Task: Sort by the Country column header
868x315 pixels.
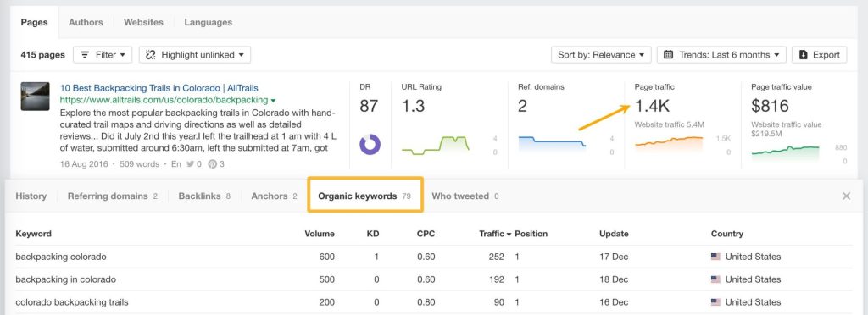Action: coord(726,234)
